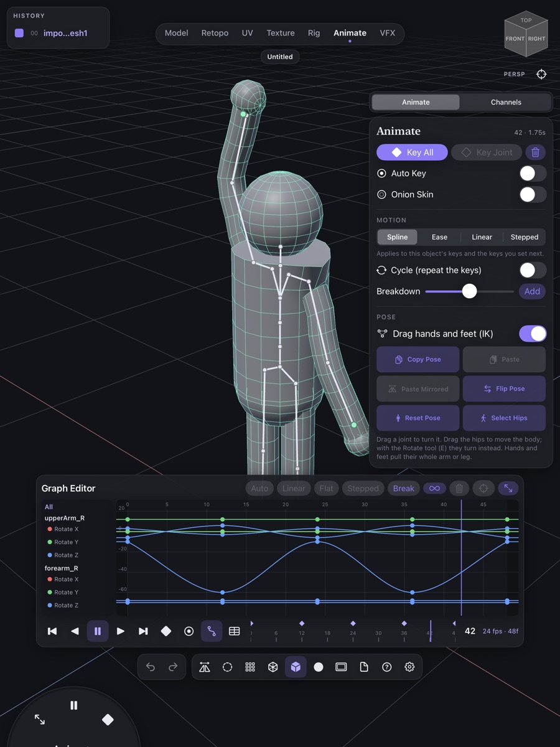Click the redo arrow

click(x=173, y=667)
